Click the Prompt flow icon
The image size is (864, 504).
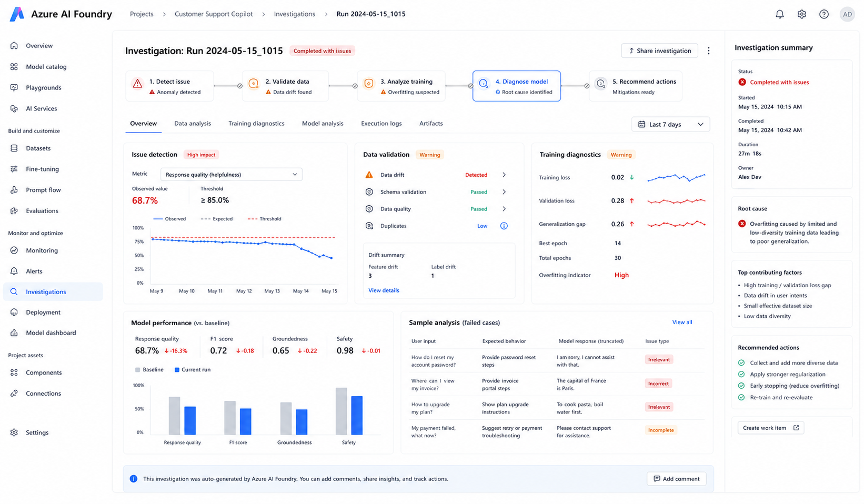pyautogui.click(x=14, y=190)
